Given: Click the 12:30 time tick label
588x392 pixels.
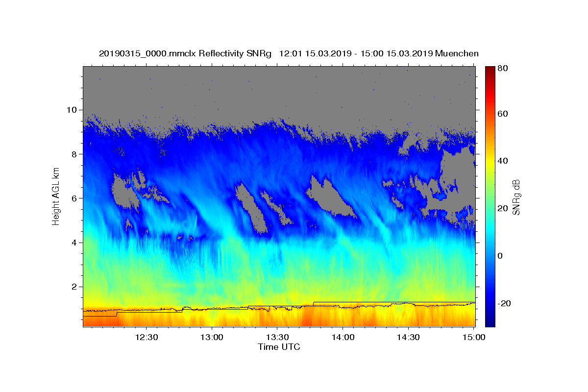Looking at the screenshot, I should 147,337.
